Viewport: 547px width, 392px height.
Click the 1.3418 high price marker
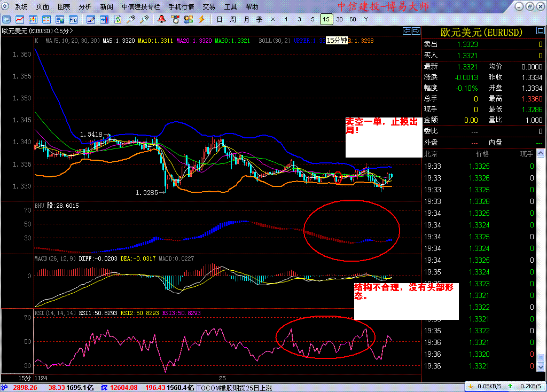coord(91,134)
